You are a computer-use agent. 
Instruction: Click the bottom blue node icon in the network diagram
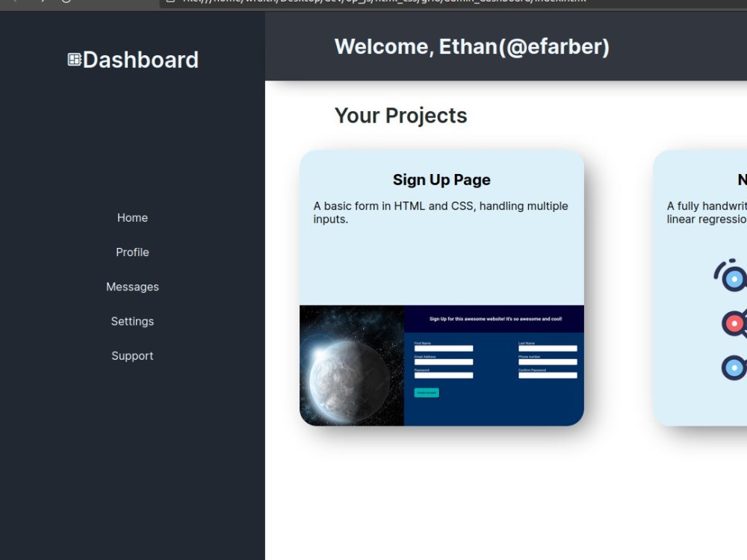[x=732, y=367]
